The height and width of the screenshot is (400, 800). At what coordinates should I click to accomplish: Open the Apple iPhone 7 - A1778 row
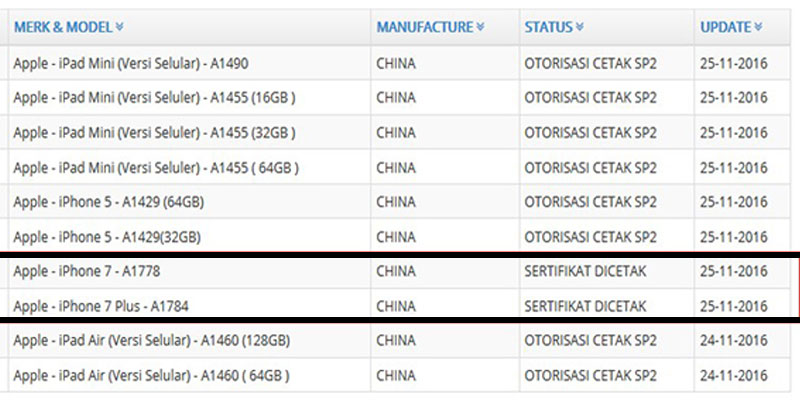(x=399, y=271)
